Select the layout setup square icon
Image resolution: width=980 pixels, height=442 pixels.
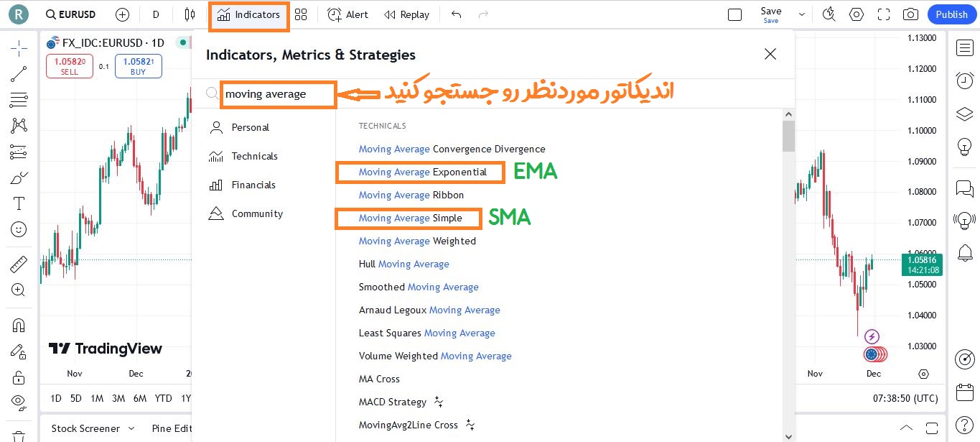click(x=734, y=14)
